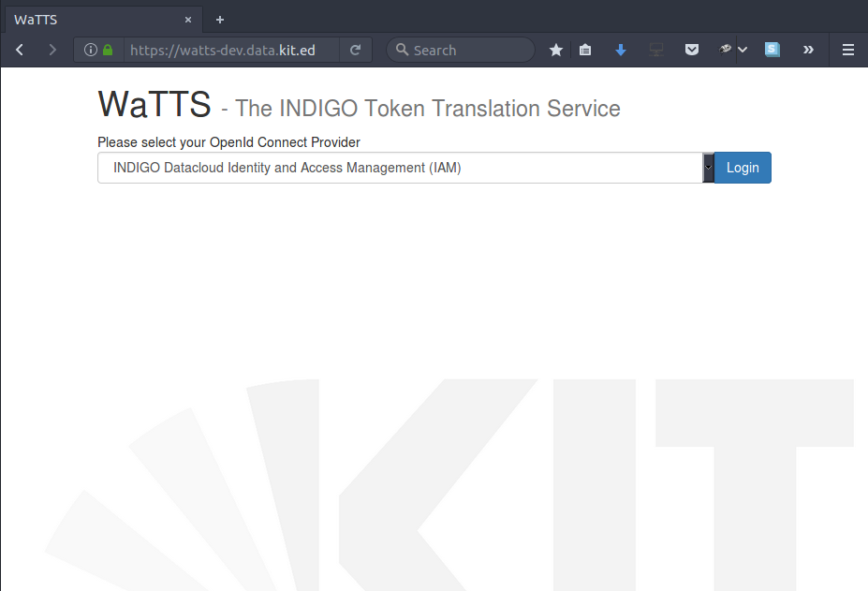Click the blue S extension icon
The image size is (868, 591).
pos(772,50)
